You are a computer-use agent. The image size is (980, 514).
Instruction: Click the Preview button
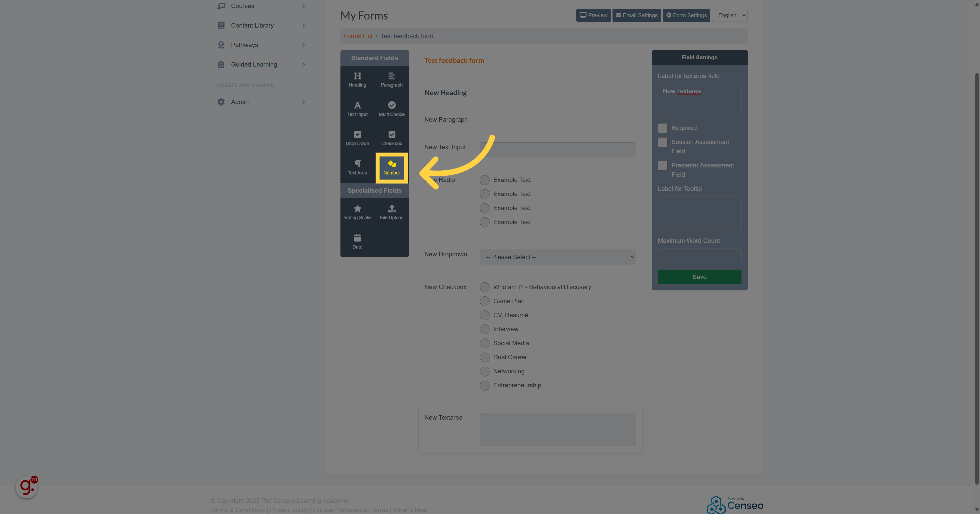pyautogui.click(x=593, y=15)
